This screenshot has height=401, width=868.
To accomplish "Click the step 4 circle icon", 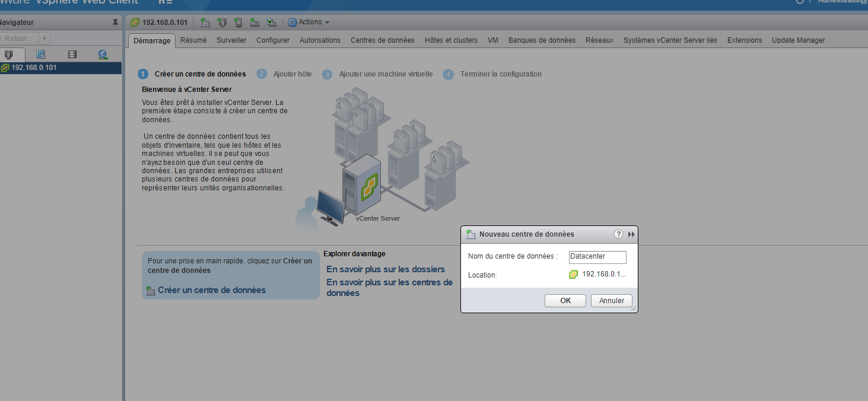I will tap(449, 74).
